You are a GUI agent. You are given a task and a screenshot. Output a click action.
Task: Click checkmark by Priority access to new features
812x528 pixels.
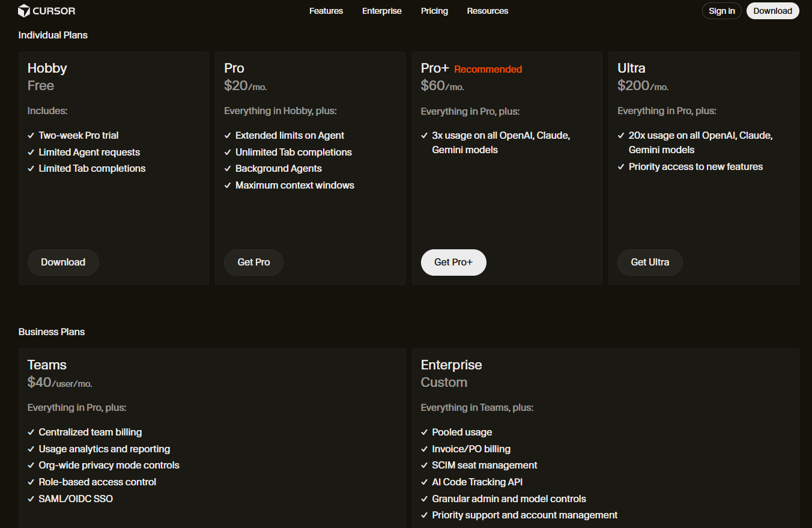point(621,167)
